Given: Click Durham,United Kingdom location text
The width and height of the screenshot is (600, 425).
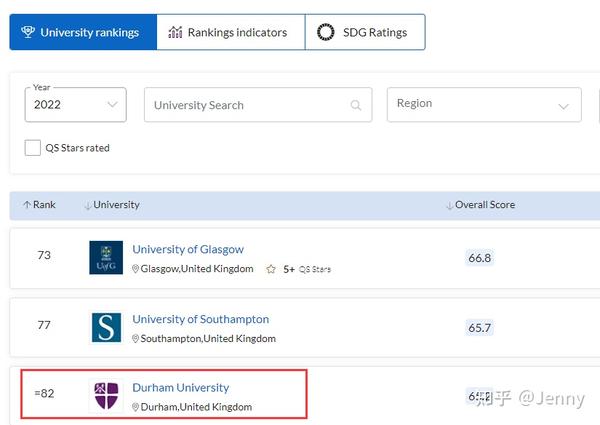Looking at the screenshot, I should tap(196, 407).
